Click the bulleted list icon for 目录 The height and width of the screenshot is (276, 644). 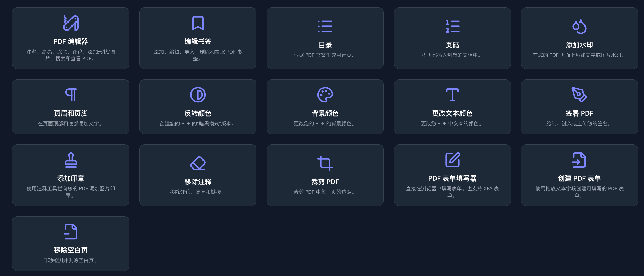[325, 26]
